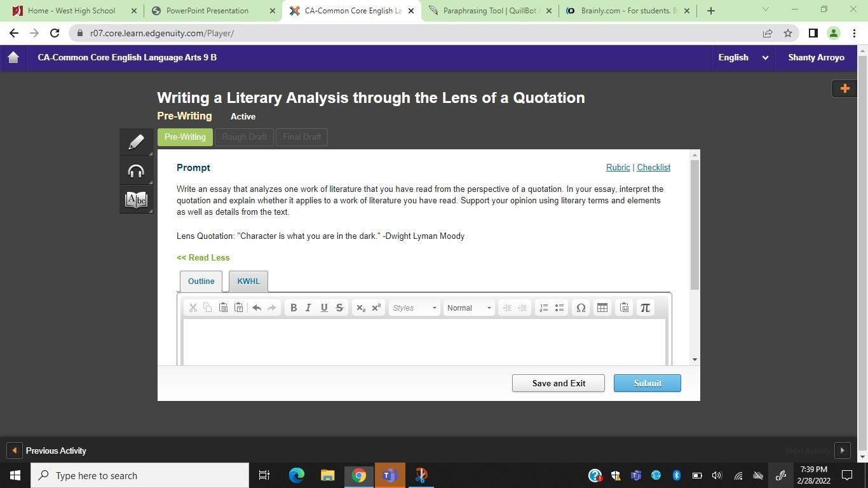Viewport: 868px width, 488px height.
Task: Open the Styles dropdown
Action: [x=414, y=308]
